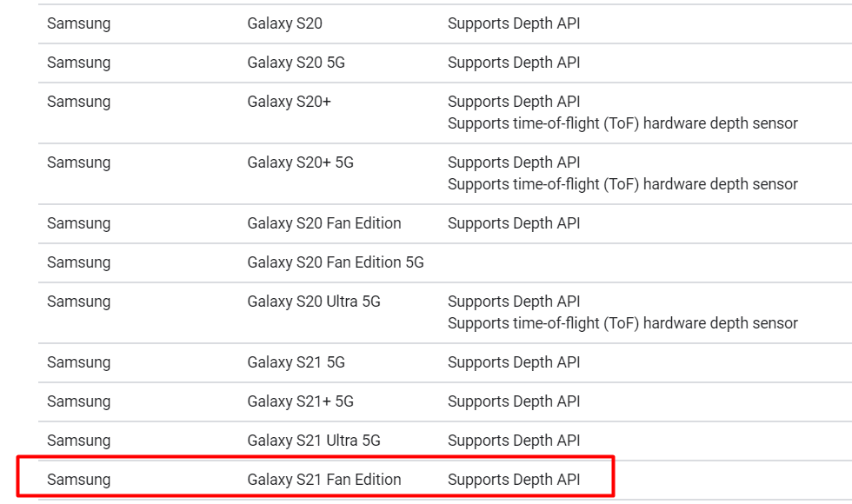852x504 pixels.
Task: Click Samsung cell in Galaxy S21 Ultra 5G row
Action: click(x=78, y=441)
